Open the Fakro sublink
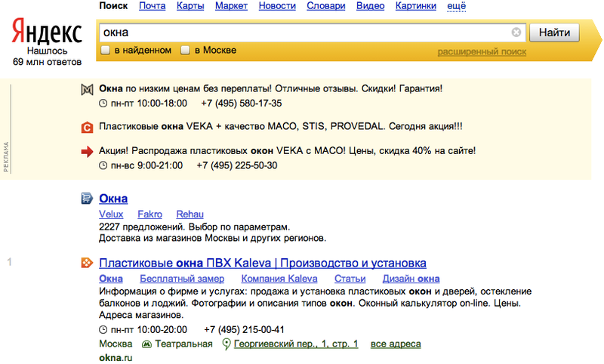This screenshot has width=604, height=364. pyautogui.click(x=149, y=214)
